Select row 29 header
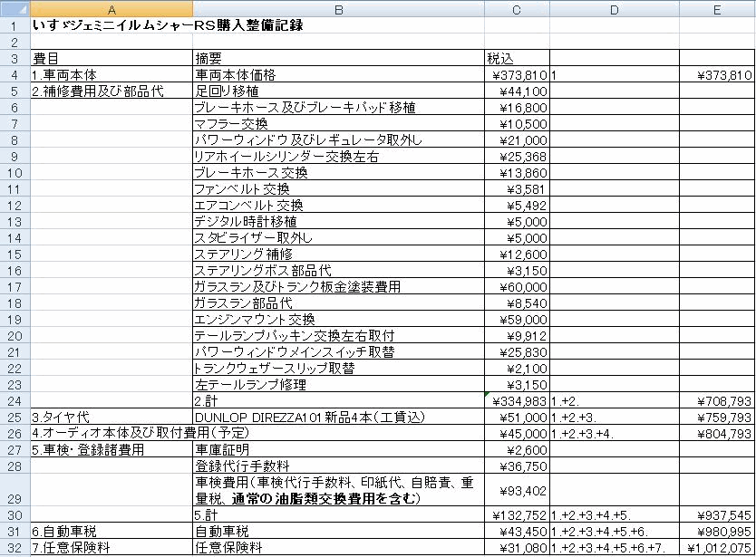The image size is (756, 557). pos(15,490)
